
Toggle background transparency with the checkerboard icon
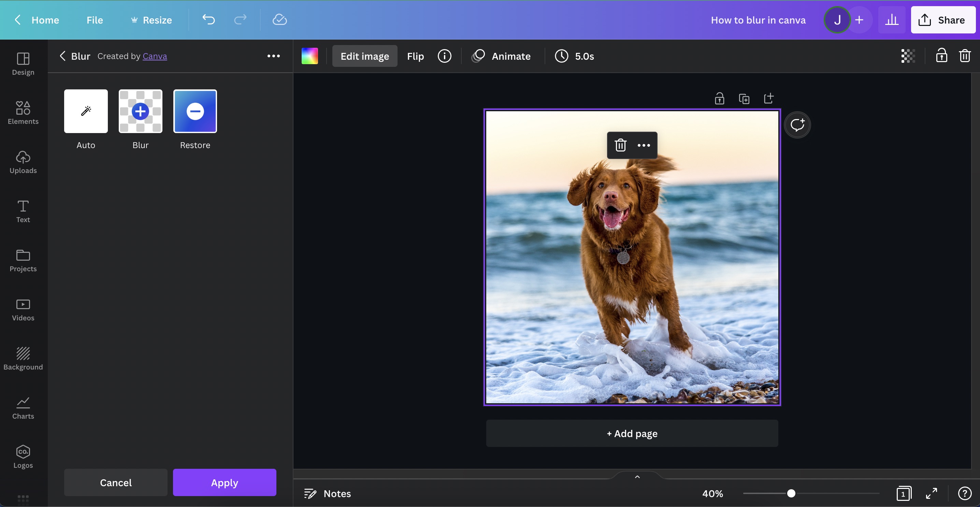pyautogui.click(x=908, y=56)
